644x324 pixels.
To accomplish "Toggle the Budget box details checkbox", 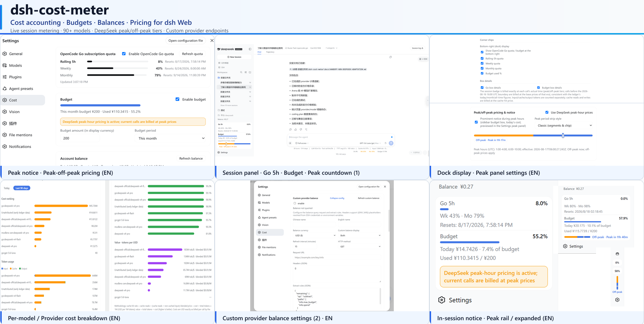I will [x=538, y=88].
